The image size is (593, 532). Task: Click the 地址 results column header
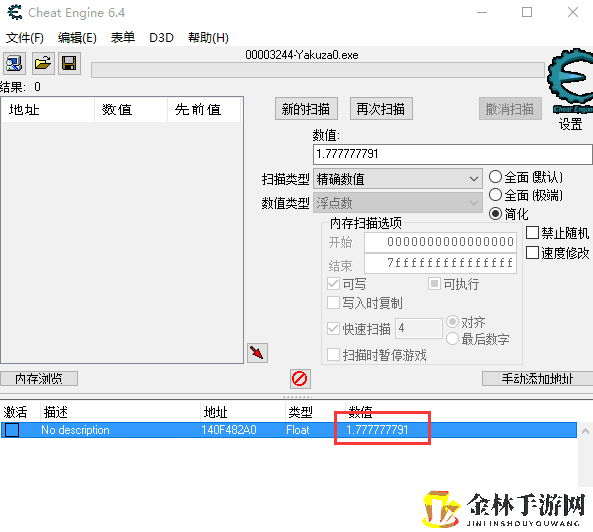(x=47, y=110)
